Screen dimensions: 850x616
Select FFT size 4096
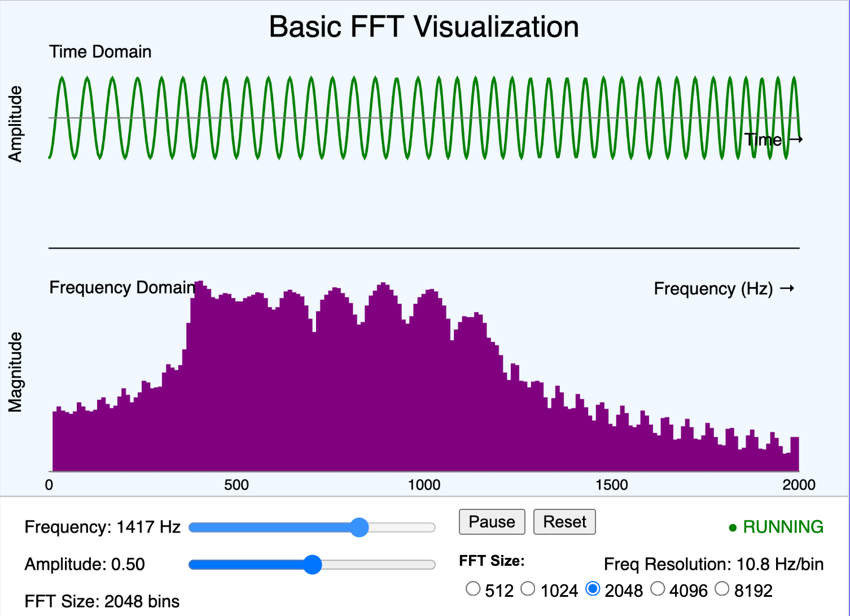pyautogui.click(x=658, y=588)
